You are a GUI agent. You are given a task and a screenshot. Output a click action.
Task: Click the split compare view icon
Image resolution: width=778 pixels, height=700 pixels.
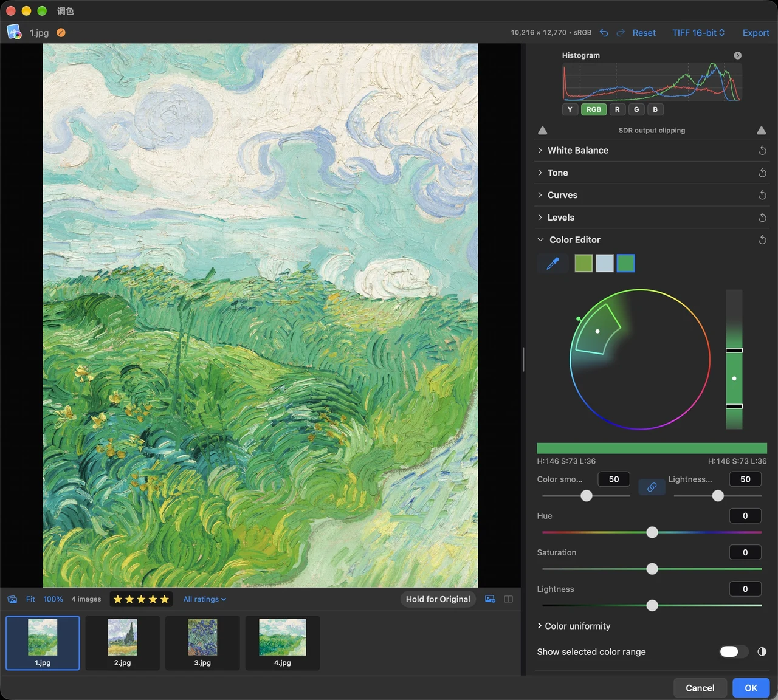tap(509, 599)
